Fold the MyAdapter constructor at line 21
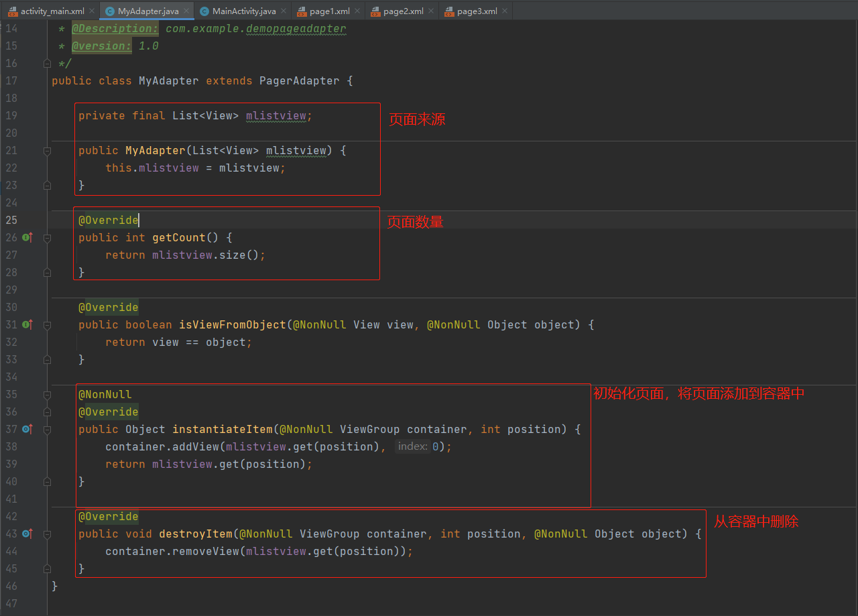The image size is (858, 616). (x=47, y=151)
